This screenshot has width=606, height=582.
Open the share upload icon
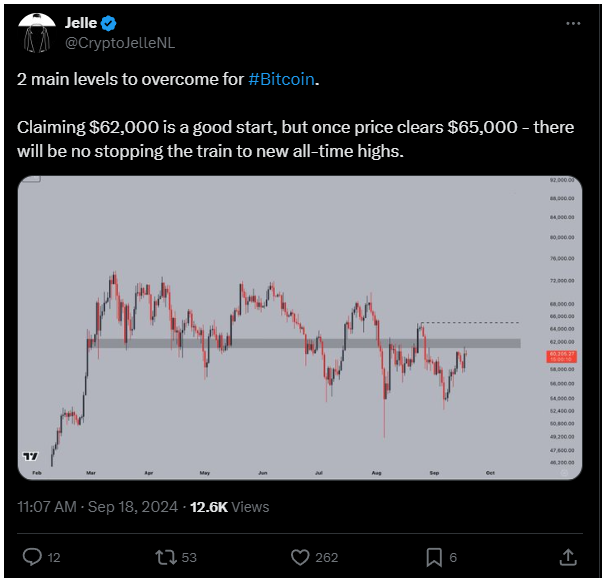point(568,557)
